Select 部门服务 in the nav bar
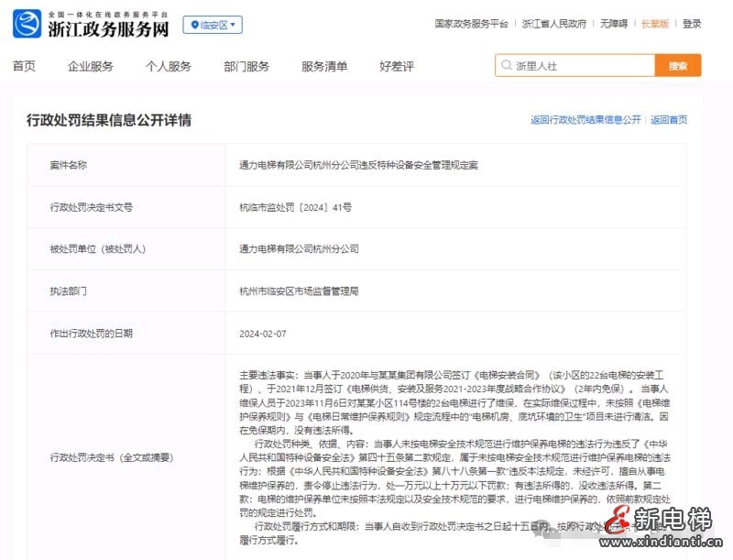Image resolution: width=733 pixels, height=560 pixels. [246, 66]
